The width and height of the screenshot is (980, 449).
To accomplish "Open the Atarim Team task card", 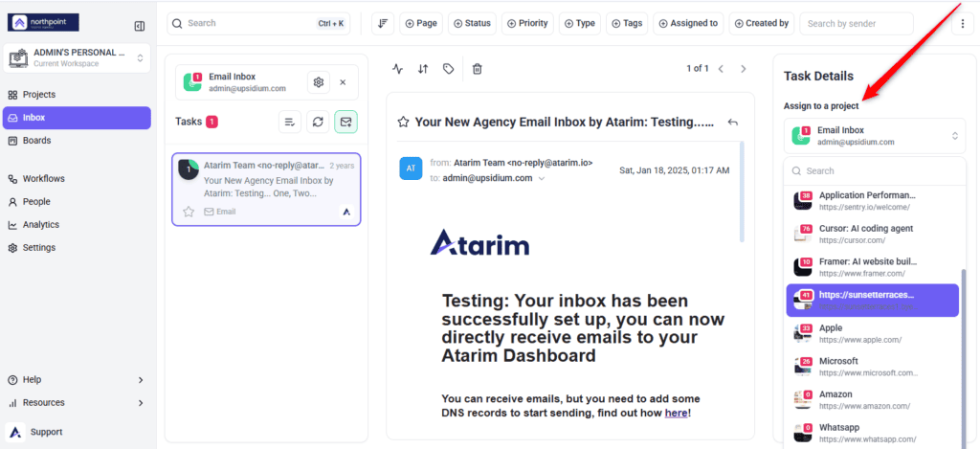I will pyautogui.click(x=266, y=189).
